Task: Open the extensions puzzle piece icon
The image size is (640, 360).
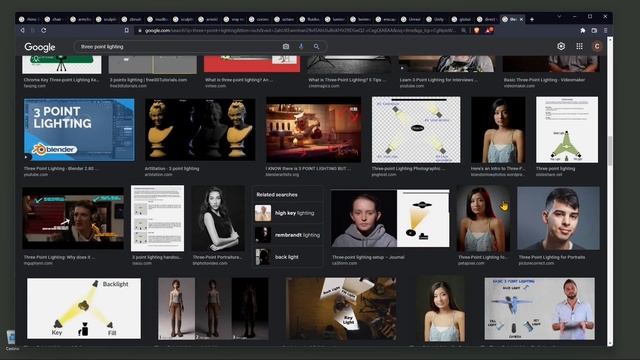Action: click(x=582, y=30)
